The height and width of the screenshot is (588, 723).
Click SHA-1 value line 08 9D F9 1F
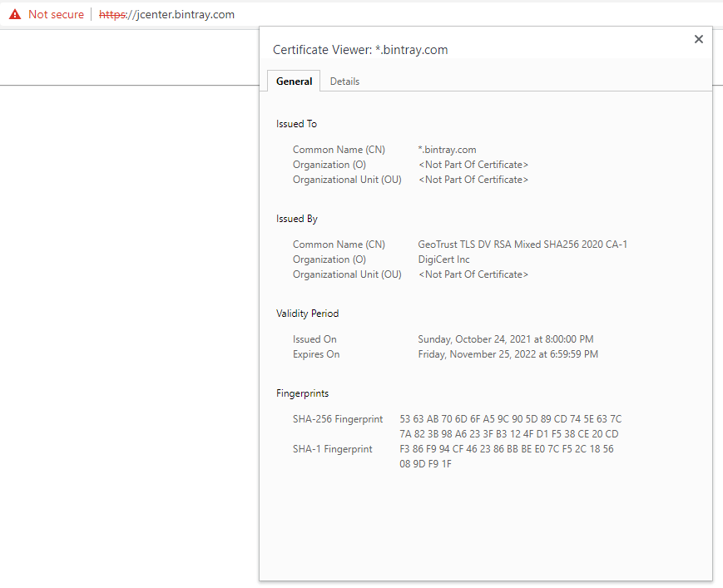pyautogui.click(x=426, y=464)
